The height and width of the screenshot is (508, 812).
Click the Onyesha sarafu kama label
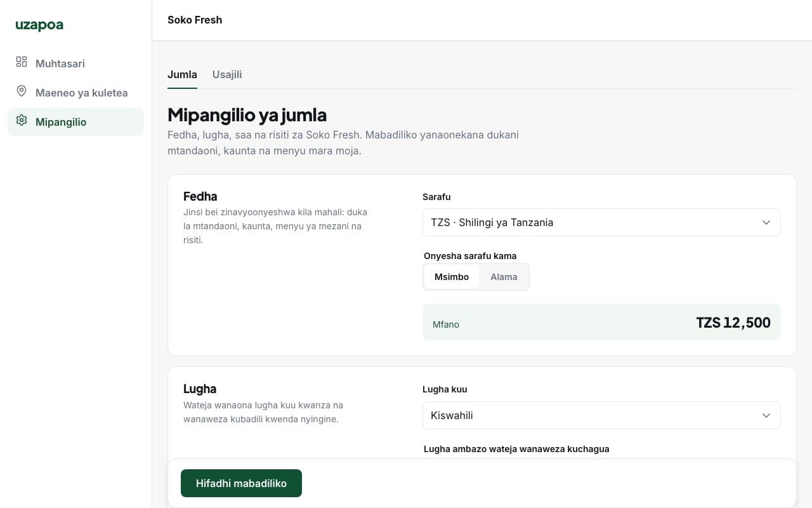[x=470, y=256]
